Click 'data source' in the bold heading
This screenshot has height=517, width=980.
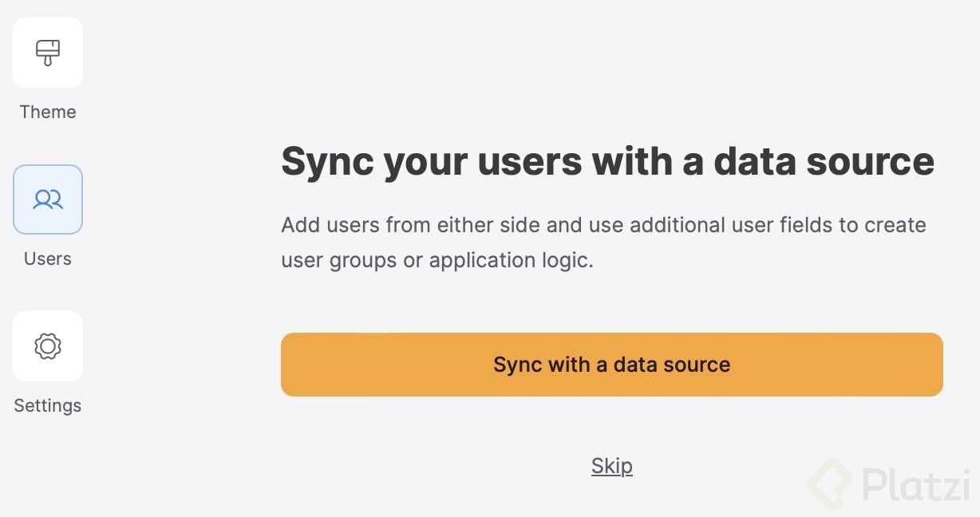[x=824, y=162]
